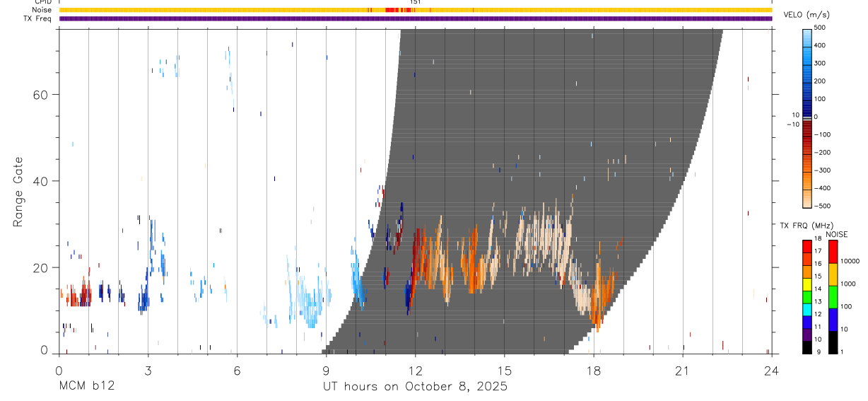
Task: Click the '-300' velocity scale label
Action: coord(822,170)
